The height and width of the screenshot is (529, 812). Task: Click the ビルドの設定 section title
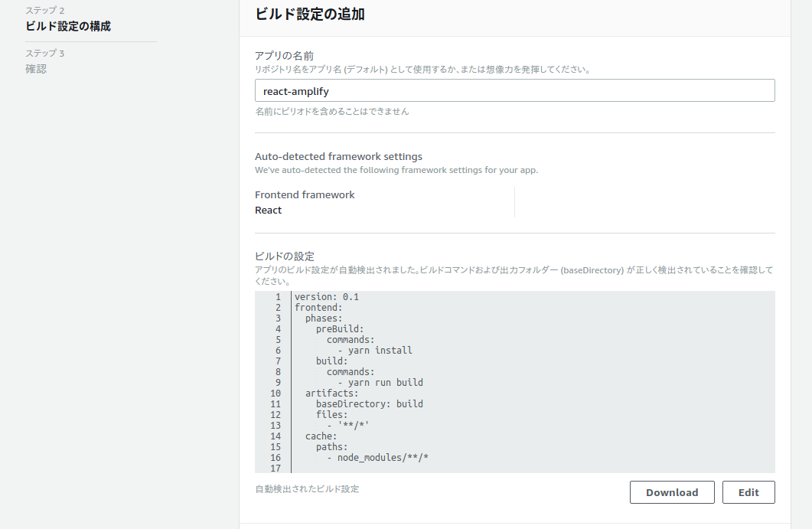284,256
